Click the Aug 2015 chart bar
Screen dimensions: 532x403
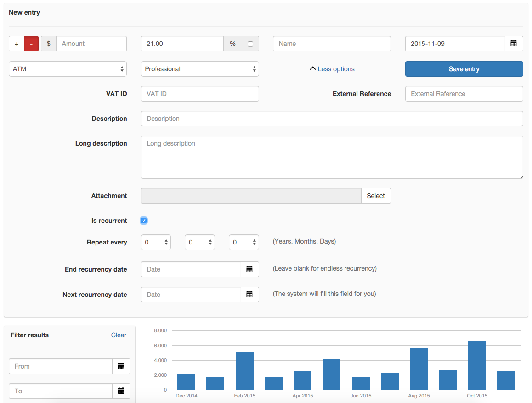419,369
